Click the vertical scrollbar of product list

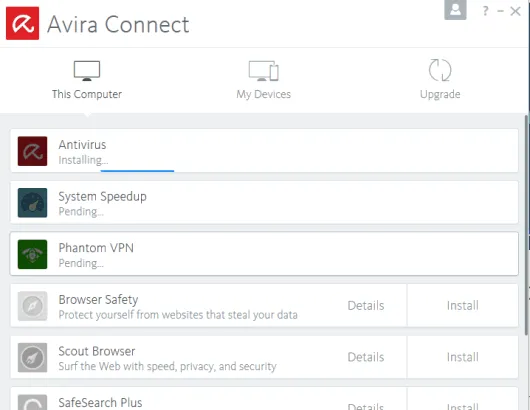526,225
